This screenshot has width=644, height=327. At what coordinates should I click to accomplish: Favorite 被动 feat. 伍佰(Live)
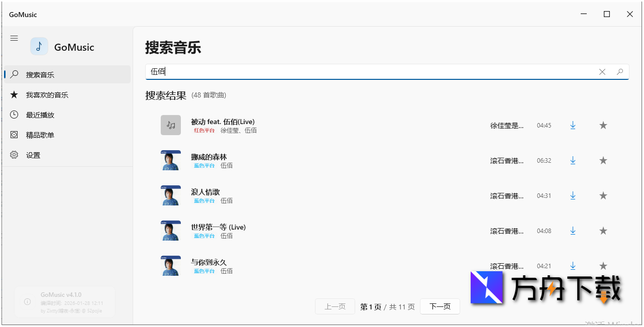603,125
